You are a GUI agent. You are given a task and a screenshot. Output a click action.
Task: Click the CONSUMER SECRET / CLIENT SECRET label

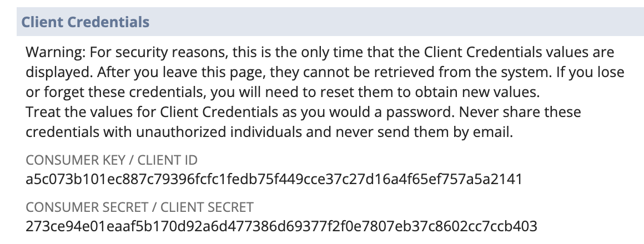click(140, 207)
